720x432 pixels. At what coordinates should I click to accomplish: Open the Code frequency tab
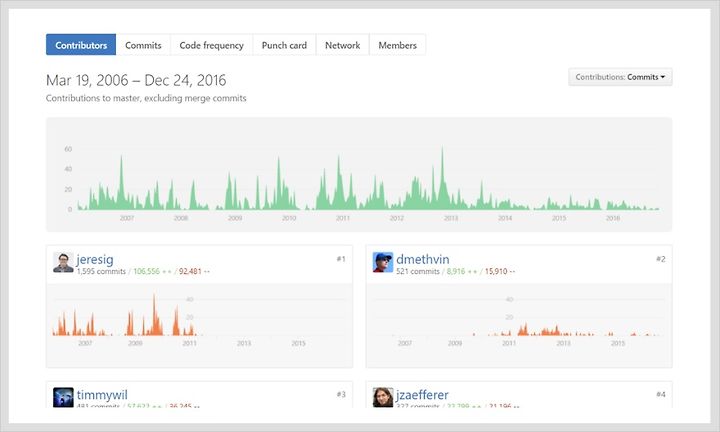pos(211,45)
